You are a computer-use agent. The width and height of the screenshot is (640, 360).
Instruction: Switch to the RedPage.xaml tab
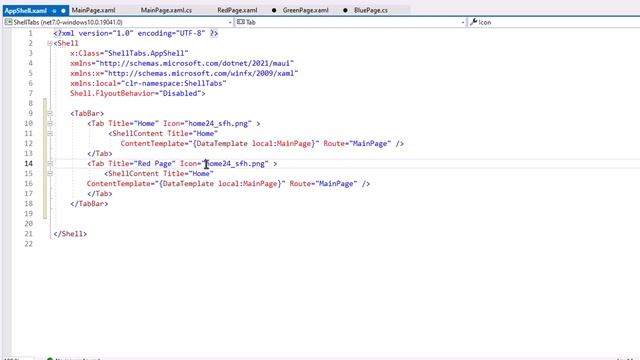click(237, 10)
